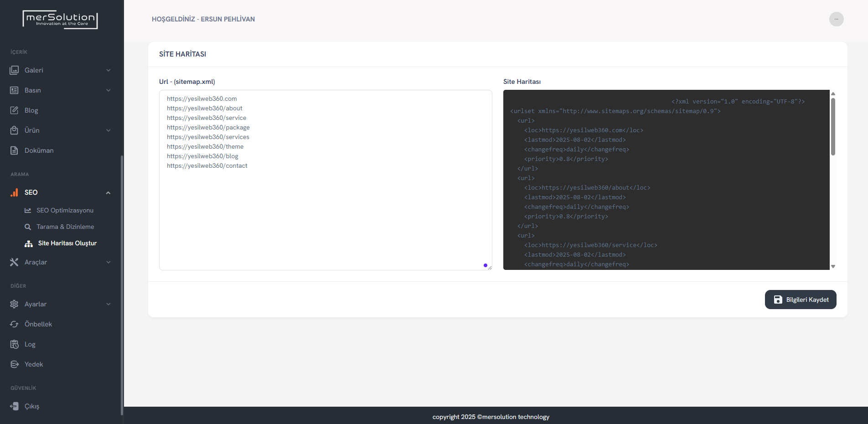
Task: Collapse the SEO section chevron
Action: 108,192
